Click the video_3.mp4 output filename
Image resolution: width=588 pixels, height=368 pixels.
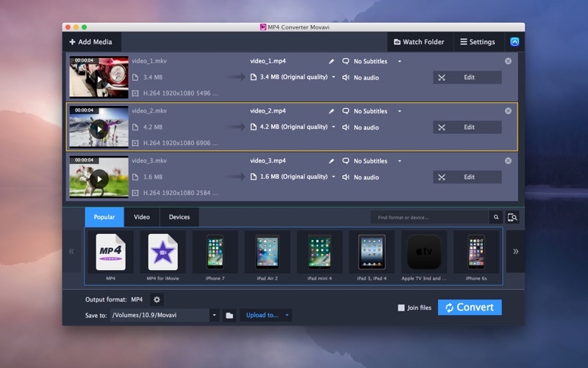(268, 160)
